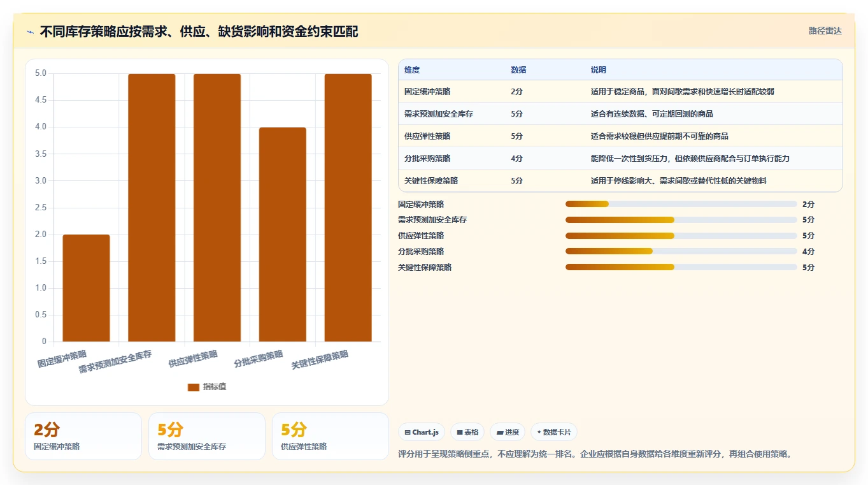868x485 pixels.
Task: Click the 5.0 tick label on the y-axis
Action: click(41, 73)
